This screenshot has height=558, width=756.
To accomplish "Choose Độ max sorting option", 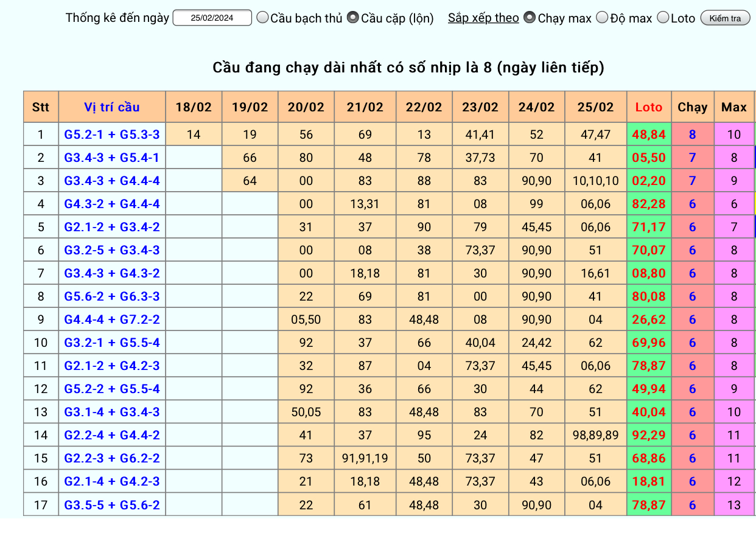I will coord(602,18).
